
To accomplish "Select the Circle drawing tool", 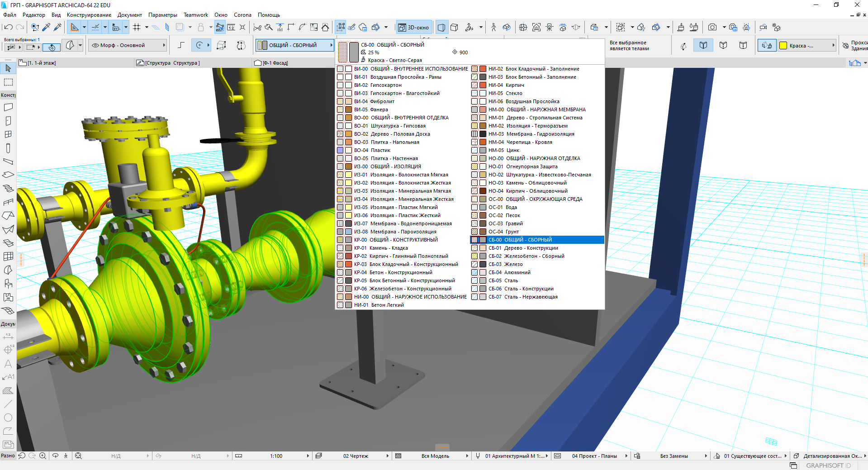I will pos(8,418).
